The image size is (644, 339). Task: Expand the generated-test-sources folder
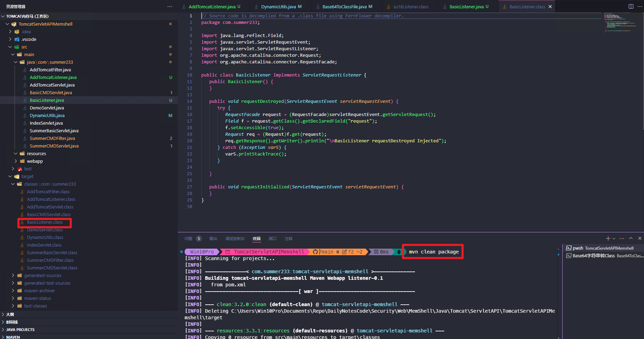point(13,283)
